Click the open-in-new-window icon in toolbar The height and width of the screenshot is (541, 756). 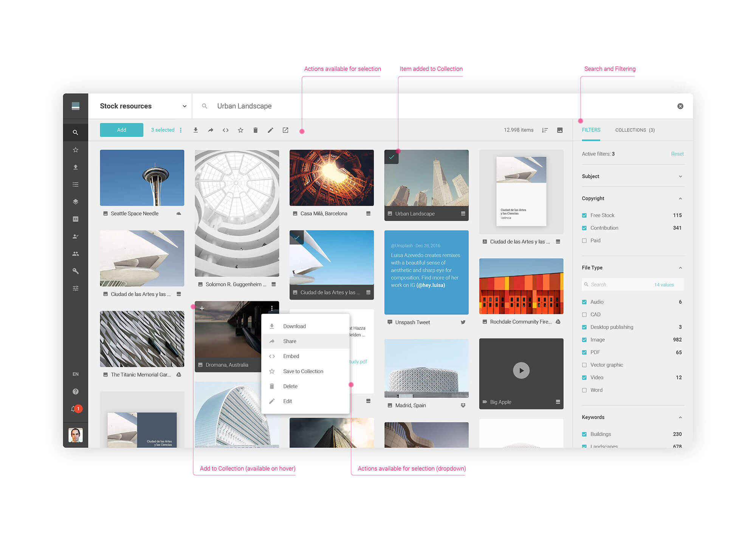[x=285, y=130]
